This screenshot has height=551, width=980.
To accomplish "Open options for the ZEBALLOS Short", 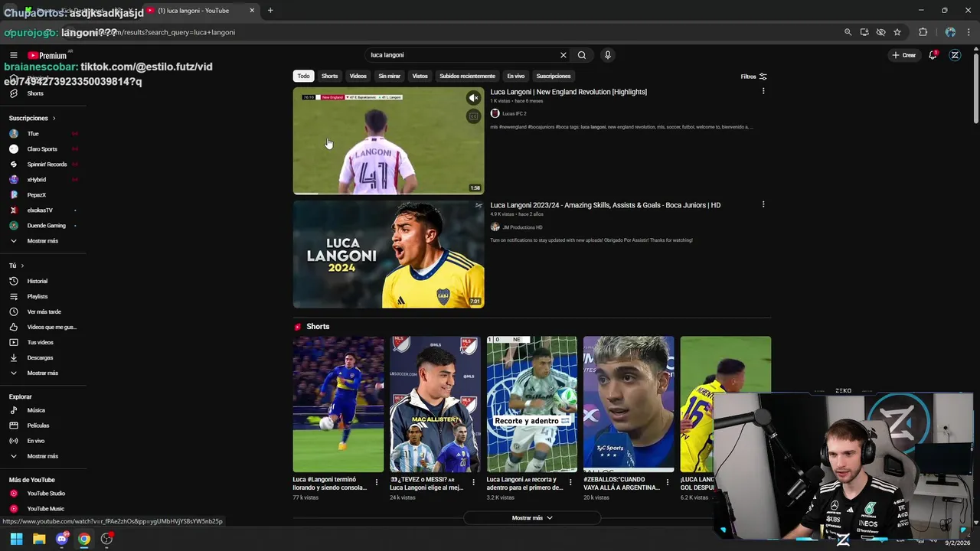I will pyautogui.click(x=667, y=482).
